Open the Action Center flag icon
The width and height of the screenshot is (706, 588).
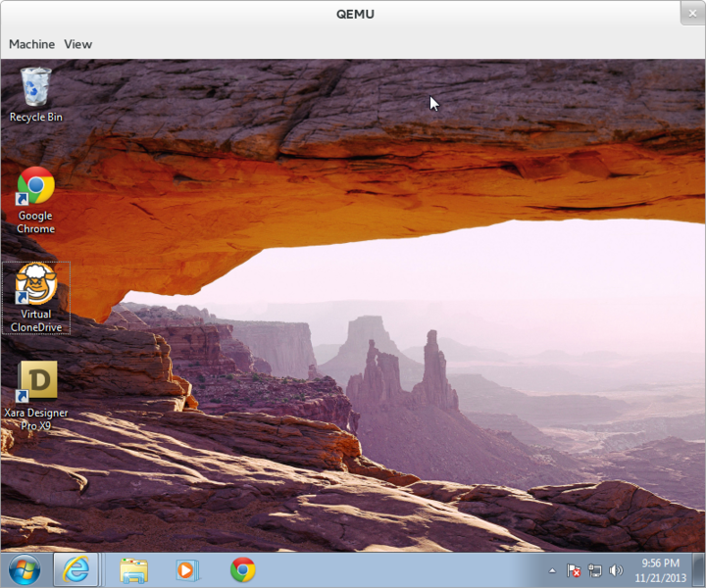click(x=575, y=570)
